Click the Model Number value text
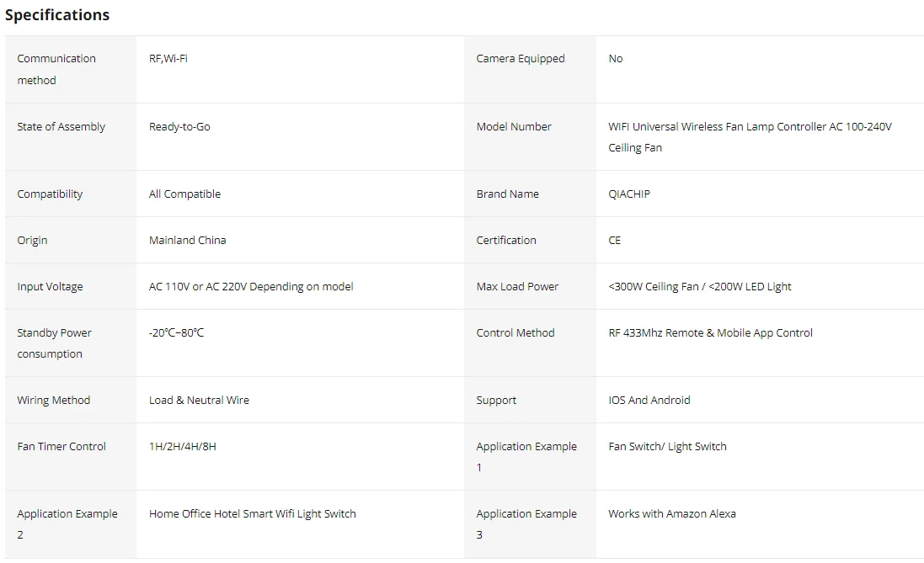 pos(750,137)
